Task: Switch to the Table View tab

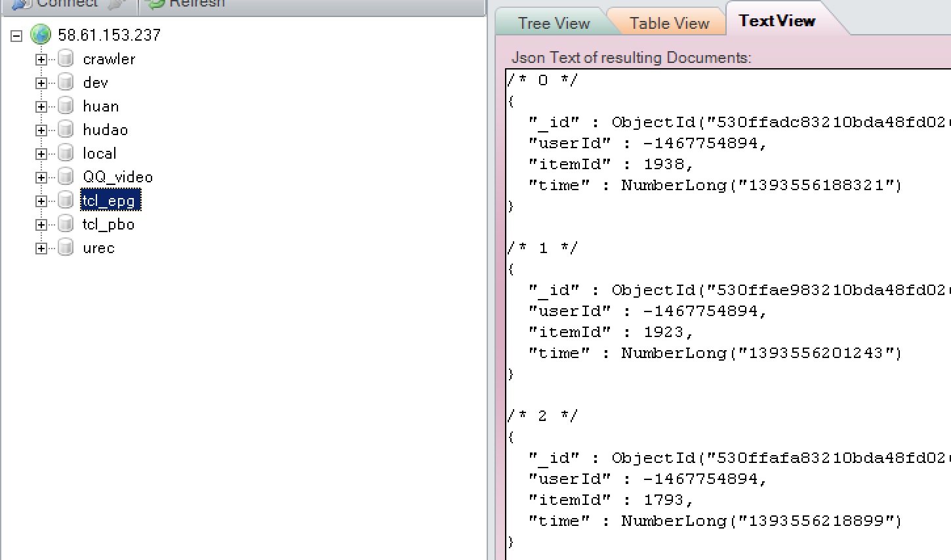Action: [669, 24]
